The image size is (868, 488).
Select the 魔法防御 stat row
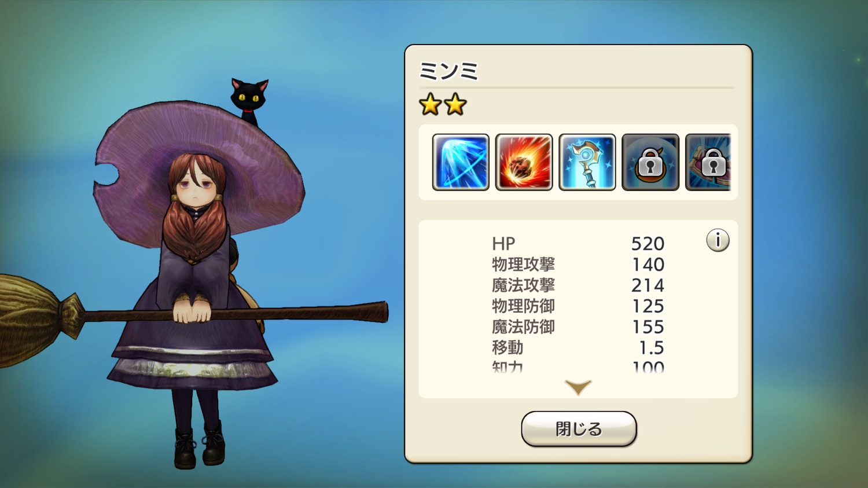point(578,327)
